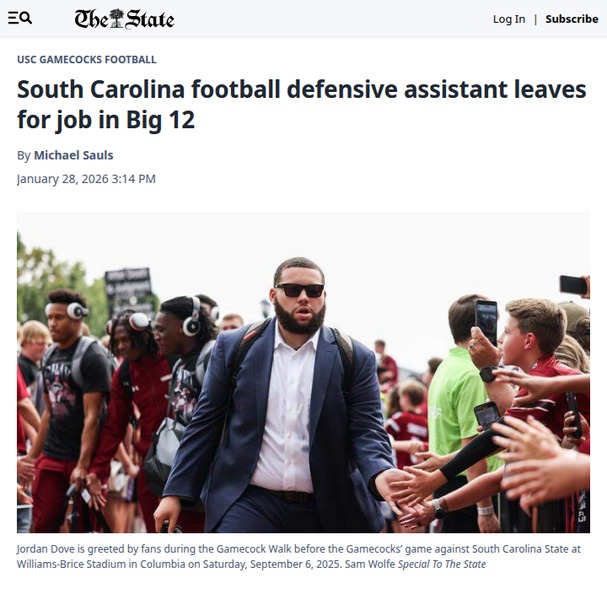Open author Michael Sauls' profile
The height and width of the screenshot is (607, 607).
(x=73, y=155)
